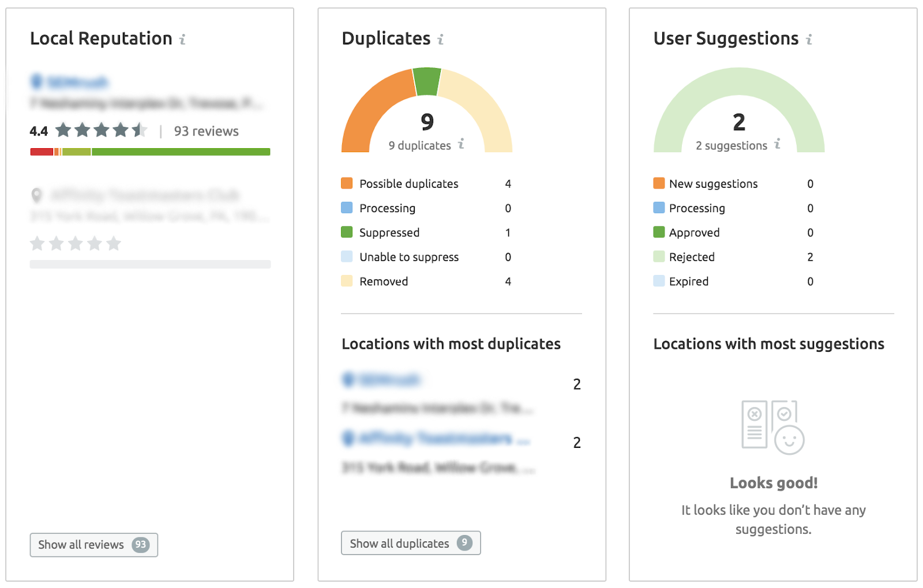Click green Suppressed legend swatch
This screenshot has width=923, height=588.
click(347, 232)
